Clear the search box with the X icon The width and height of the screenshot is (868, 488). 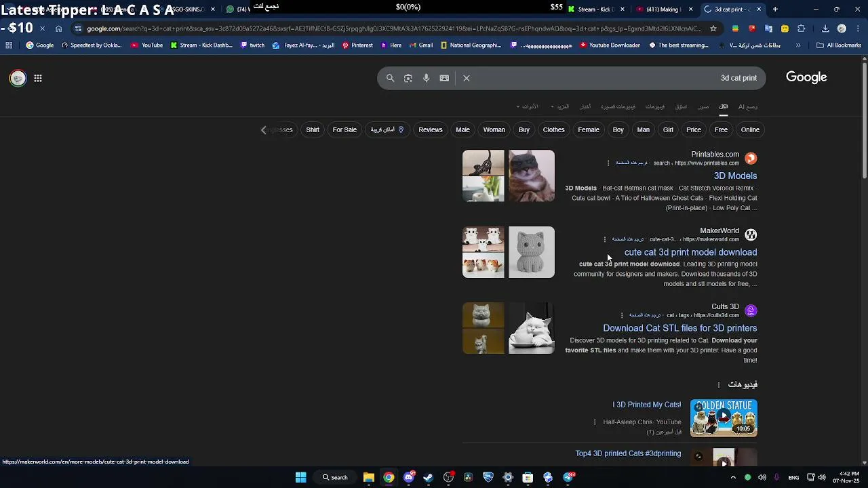(x=467, y=78)
